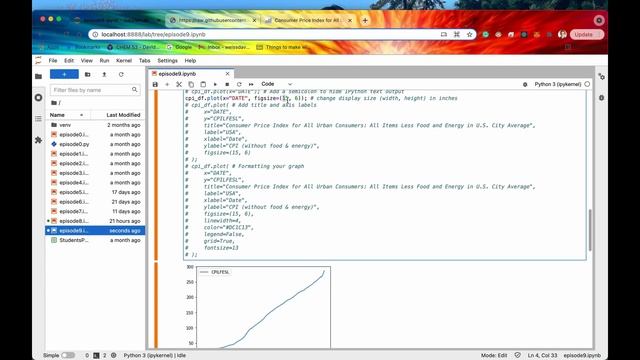Refresh the file list
The height and width of the screenshot is (360, 640).
[x=121, y=74]
